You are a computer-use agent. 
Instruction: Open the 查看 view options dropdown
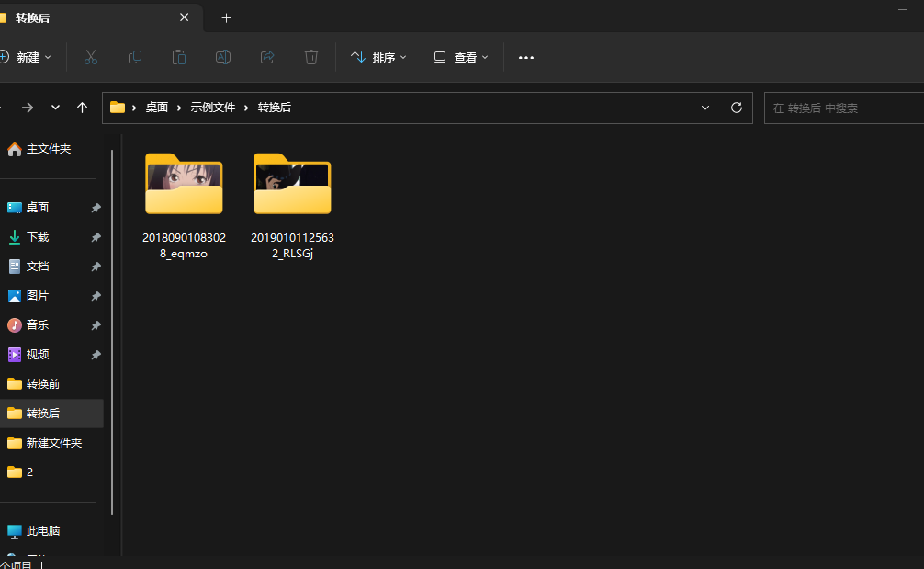click(x=460, y=56)
